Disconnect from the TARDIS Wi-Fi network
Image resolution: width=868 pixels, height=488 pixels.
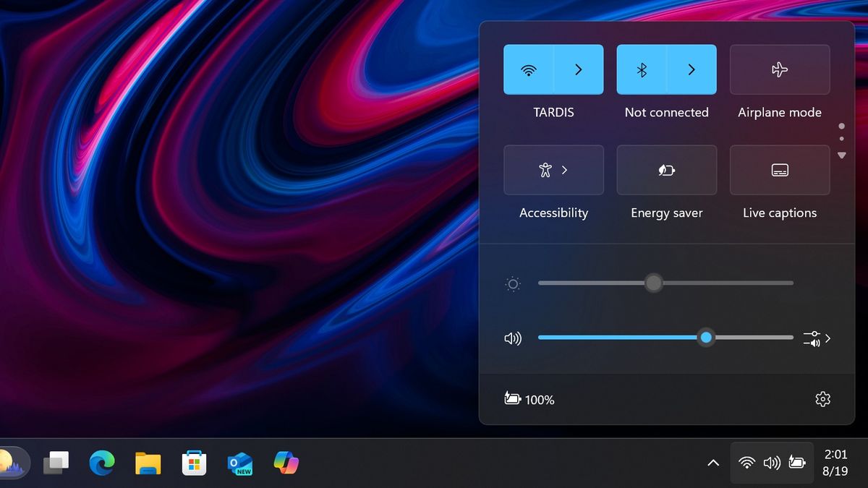coord(529,69)
